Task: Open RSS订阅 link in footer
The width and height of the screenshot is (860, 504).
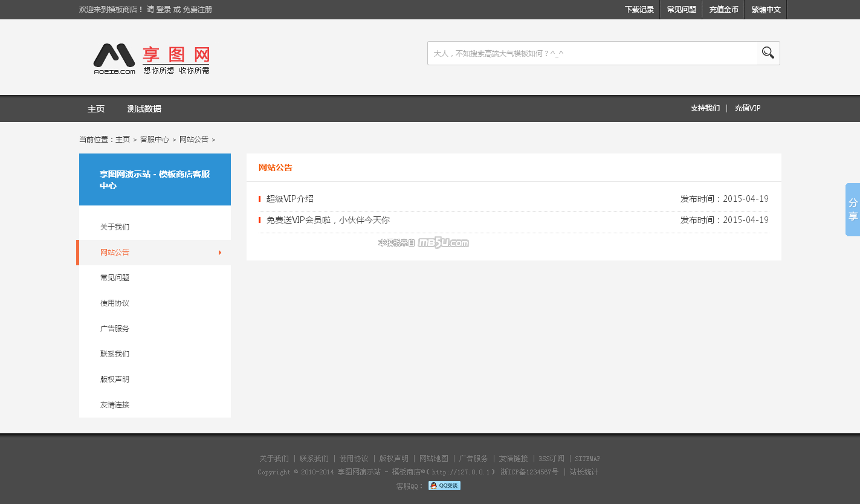Action: 551,459
